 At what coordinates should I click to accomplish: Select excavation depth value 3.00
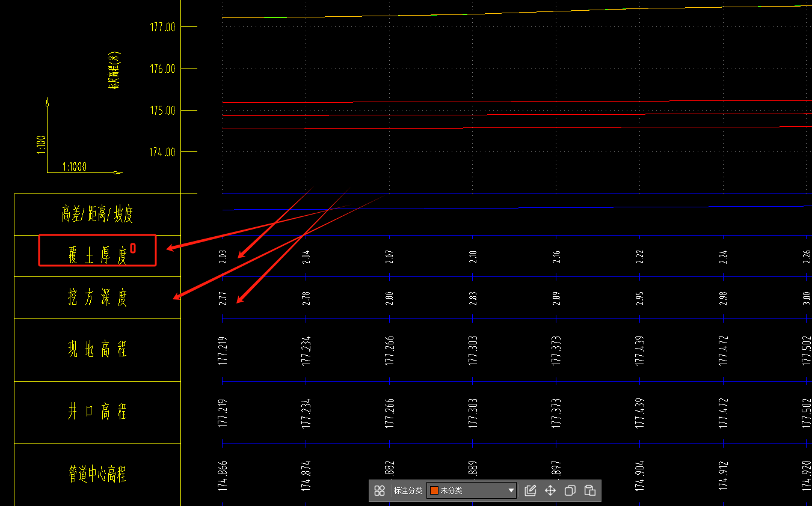pyautogui.click(x=807, y=299)
